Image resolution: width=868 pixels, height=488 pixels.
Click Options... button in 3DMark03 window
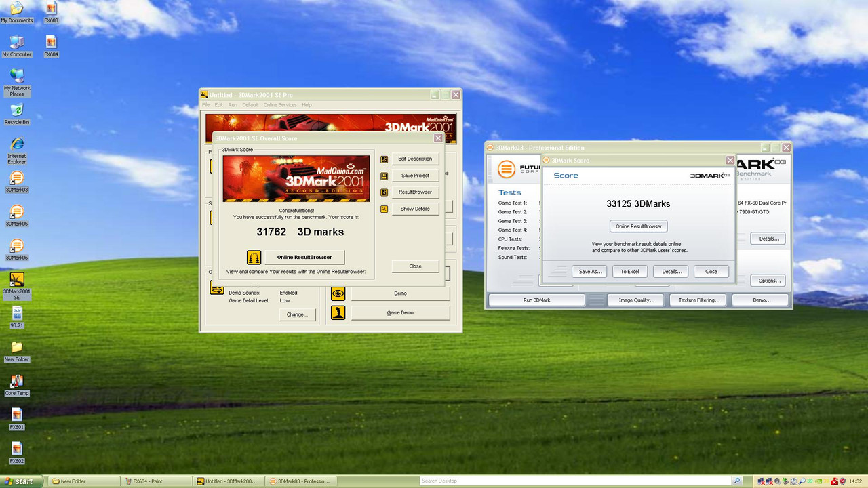pos(769,281)
